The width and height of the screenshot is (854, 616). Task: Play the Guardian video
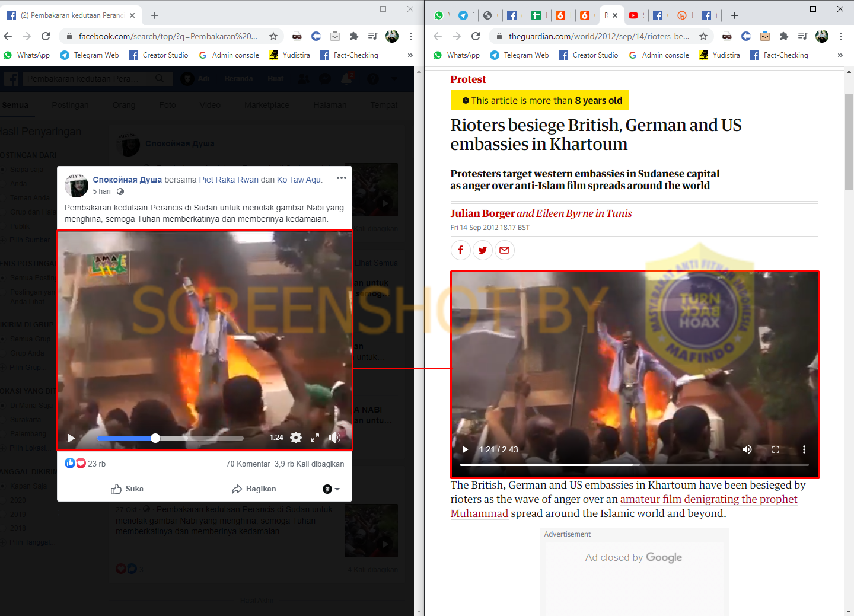pyautogui.click(x=465, y=449)
